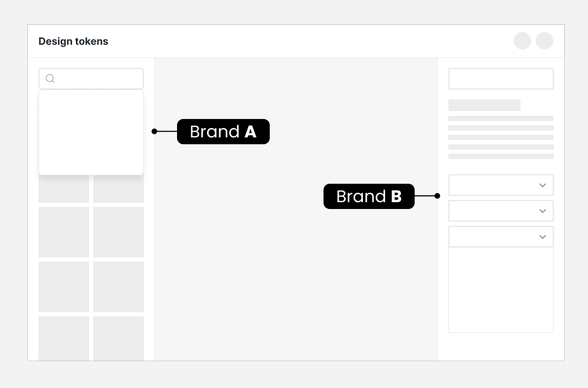Click the first round header button
Screen dimensions: 588x388
pyautogui.click(x=522, y=41)
